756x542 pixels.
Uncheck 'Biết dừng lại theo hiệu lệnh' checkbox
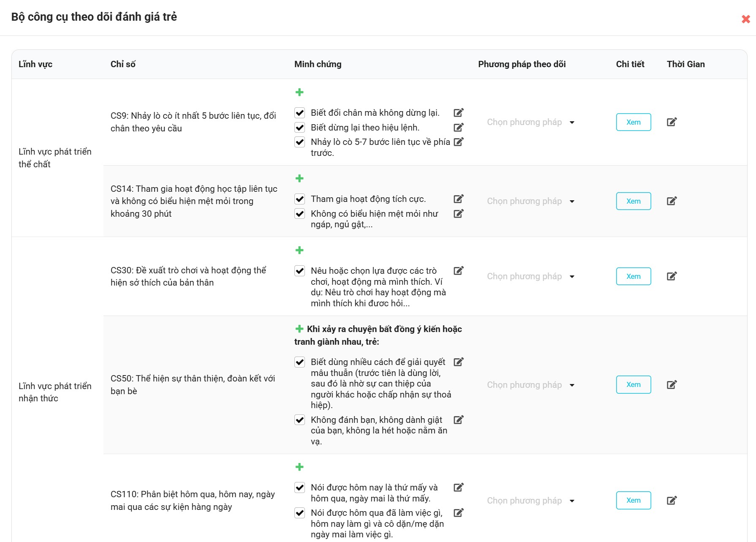(x=300, y=128)
